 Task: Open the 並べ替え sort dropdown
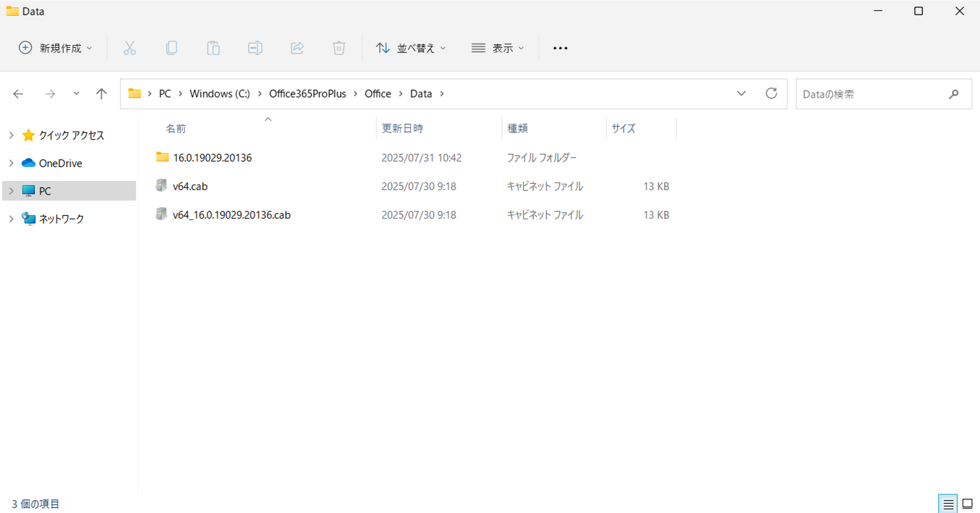click(411, 48)
